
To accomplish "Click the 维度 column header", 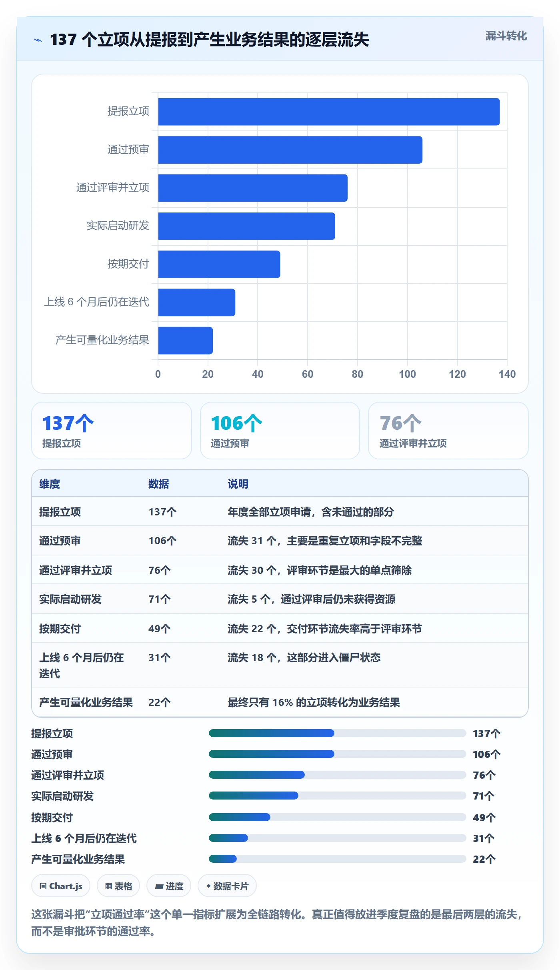I will pyautogui.click(x=50, y=484).
